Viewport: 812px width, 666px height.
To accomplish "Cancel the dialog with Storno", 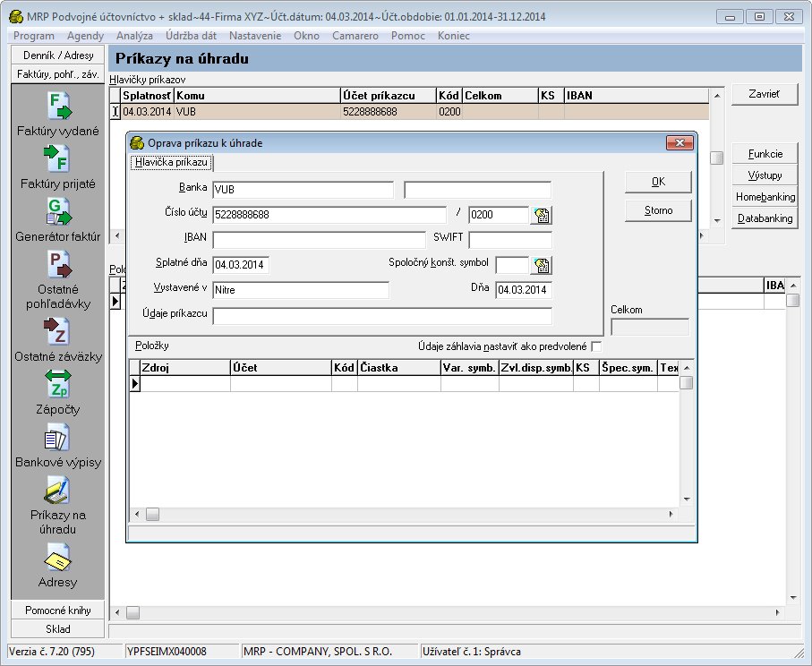I will tap(658, 210).
